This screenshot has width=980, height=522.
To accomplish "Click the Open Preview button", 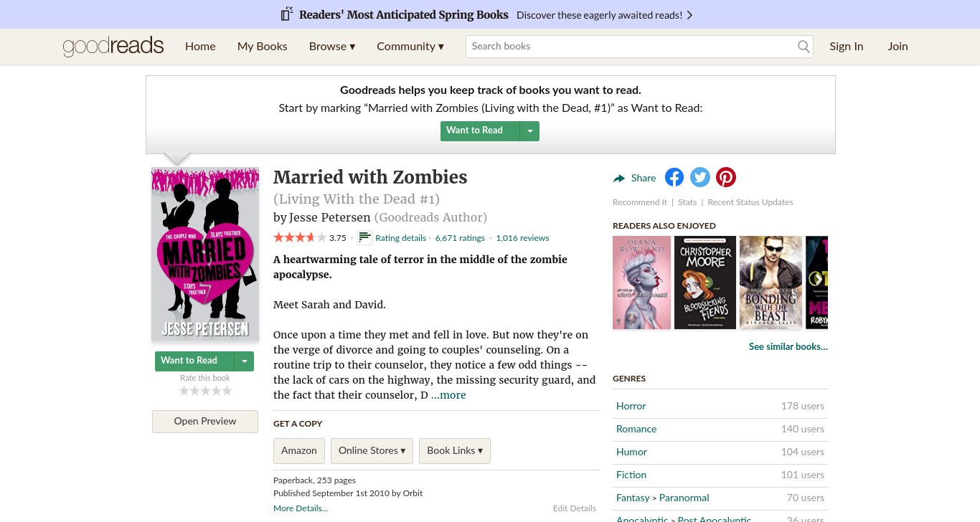I will (x=205, y=422).
